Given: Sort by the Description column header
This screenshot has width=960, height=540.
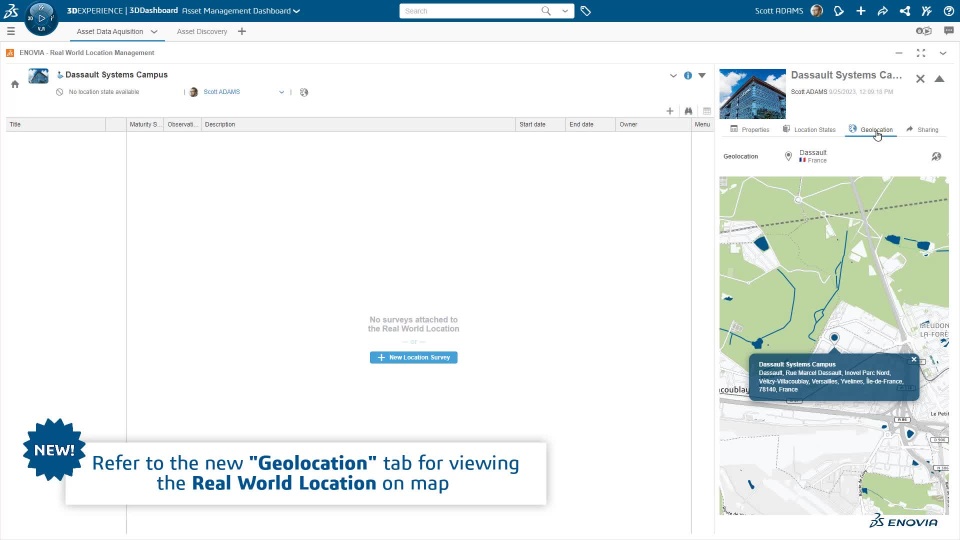Looking at the screenshot, I should click(358, 124).
